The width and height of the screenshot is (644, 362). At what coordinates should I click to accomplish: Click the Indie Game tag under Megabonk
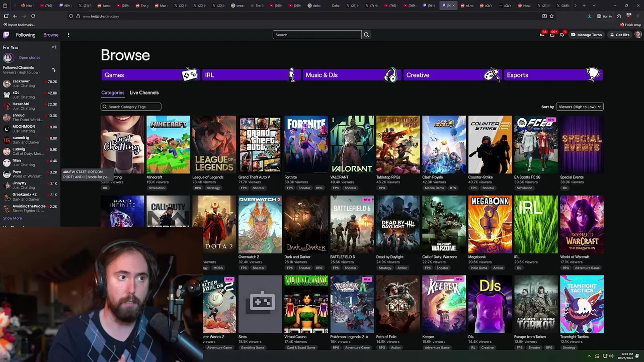(x=479, y=268)
